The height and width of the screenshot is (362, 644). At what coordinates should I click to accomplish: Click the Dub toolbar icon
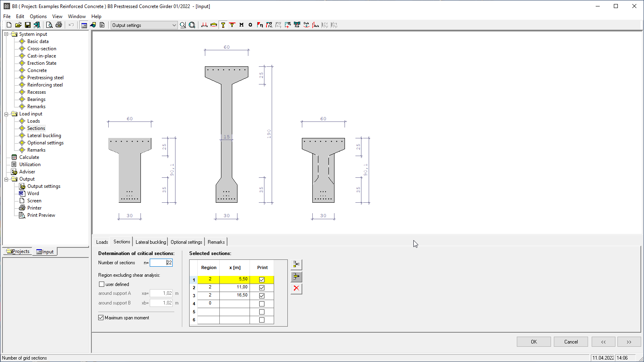(x=306, y=25)
